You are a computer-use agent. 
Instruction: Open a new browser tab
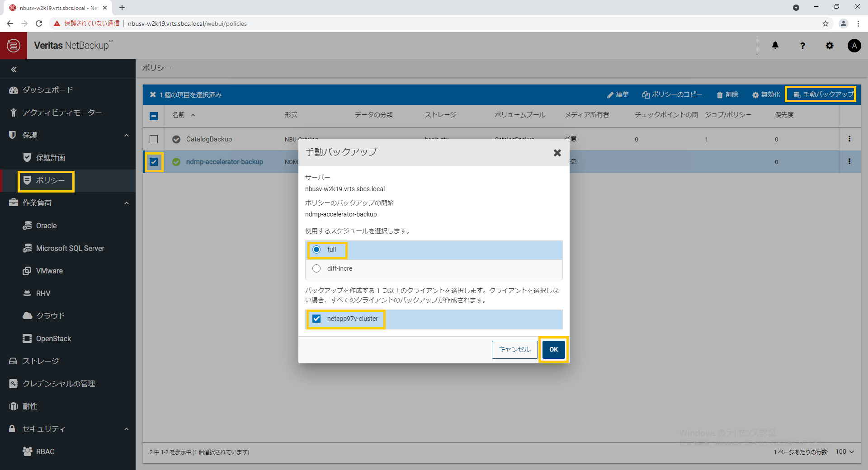tap(122, 8)
